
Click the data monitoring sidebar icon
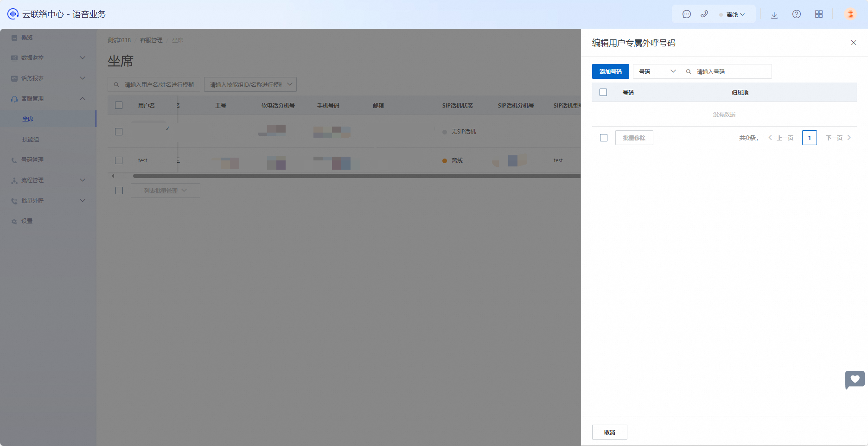click(x=14, y=58)
